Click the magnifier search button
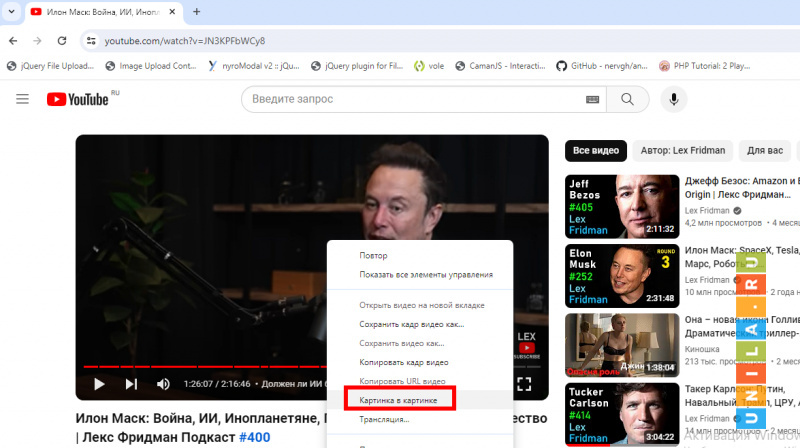The image size is (800, 448). (627, 99)
